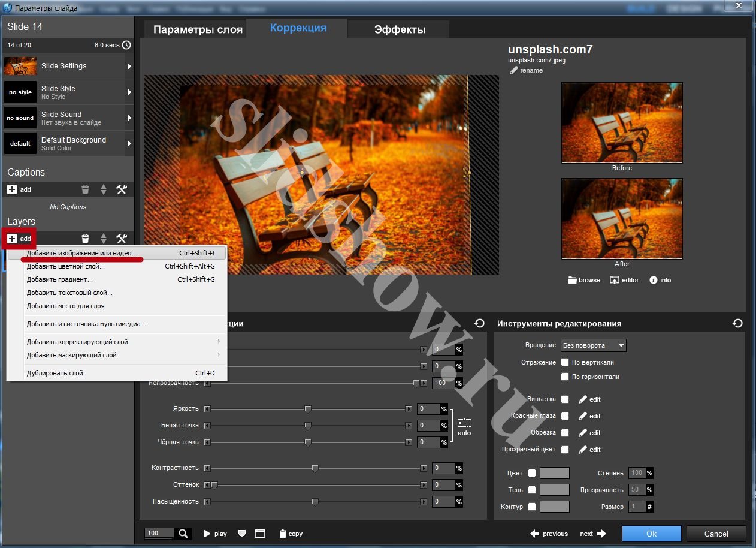Click the Cancel button

716,534
